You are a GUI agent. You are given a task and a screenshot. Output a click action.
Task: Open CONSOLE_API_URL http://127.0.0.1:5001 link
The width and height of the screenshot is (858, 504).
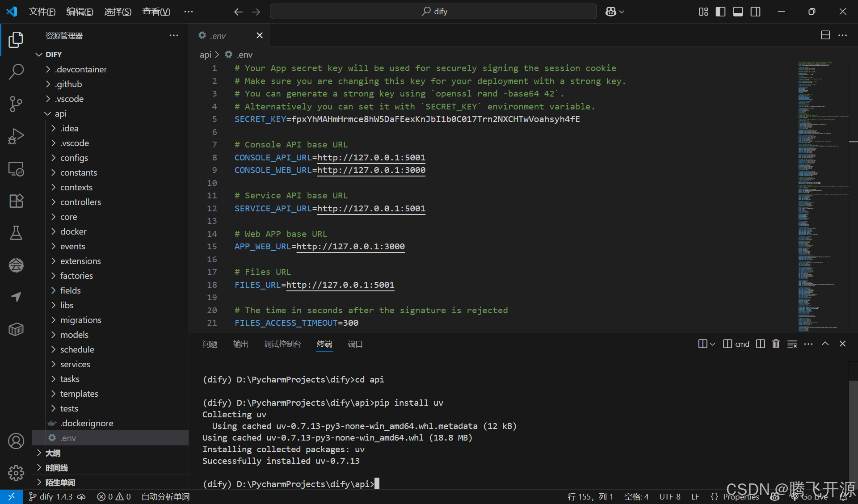click(371, 157)
